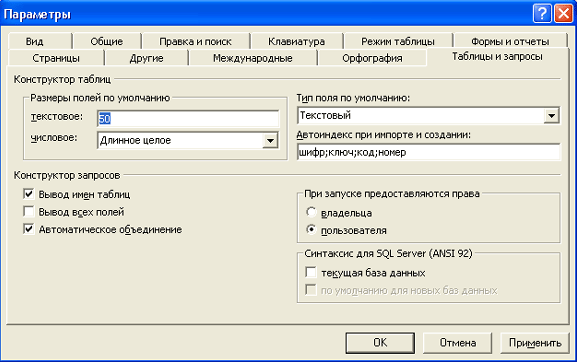
Task: Click the Help question mark icon
Action: click(542, 14)
